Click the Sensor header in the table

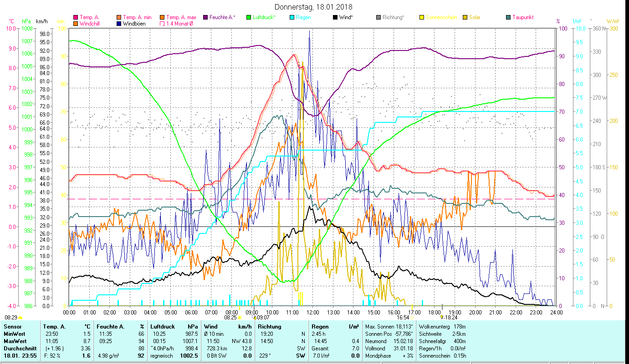[12, 327]
